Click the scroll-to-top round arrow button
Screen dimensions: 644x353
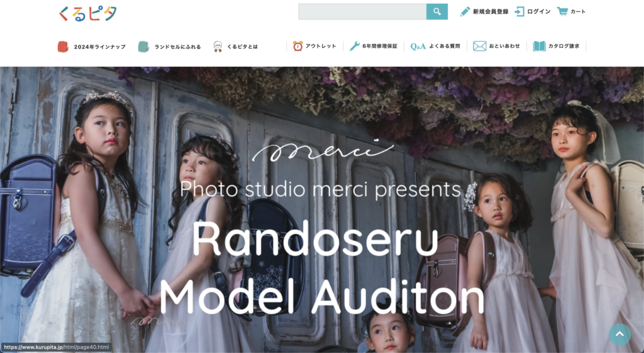click(x=619, y=335)
